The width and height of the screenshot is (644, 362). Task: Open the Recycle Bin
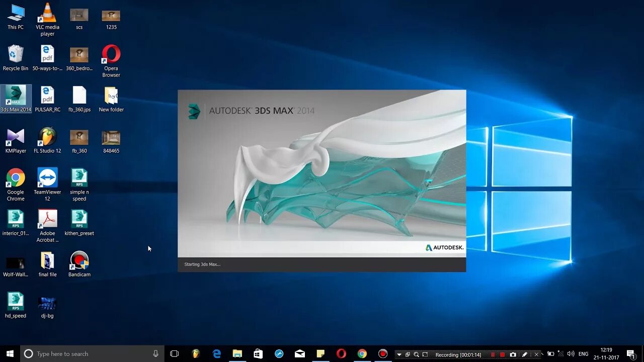(x=16, y=58)
